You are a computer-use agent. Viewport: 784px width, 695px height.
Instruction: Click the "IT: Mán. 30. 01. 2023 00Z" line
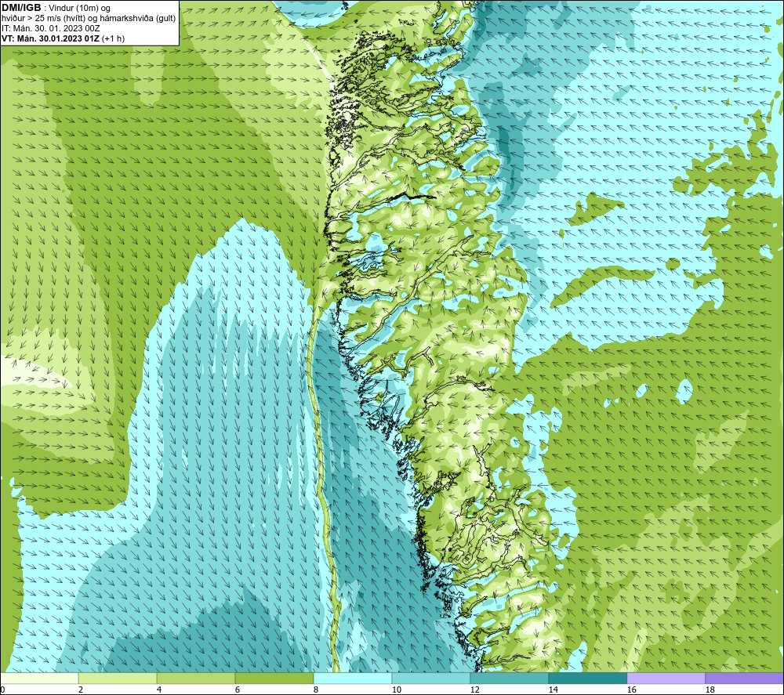(50, 28)
